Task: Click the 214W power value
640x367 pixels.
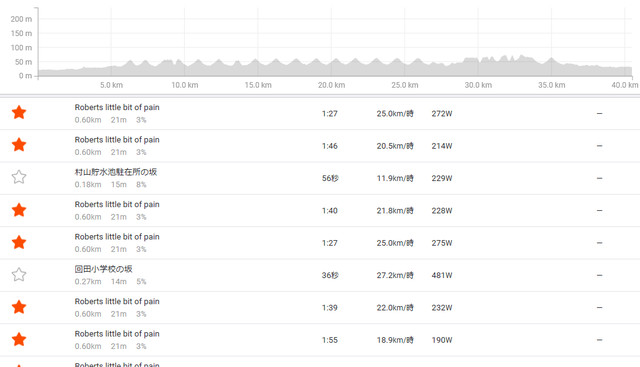Action: click(x=442, y=146)
